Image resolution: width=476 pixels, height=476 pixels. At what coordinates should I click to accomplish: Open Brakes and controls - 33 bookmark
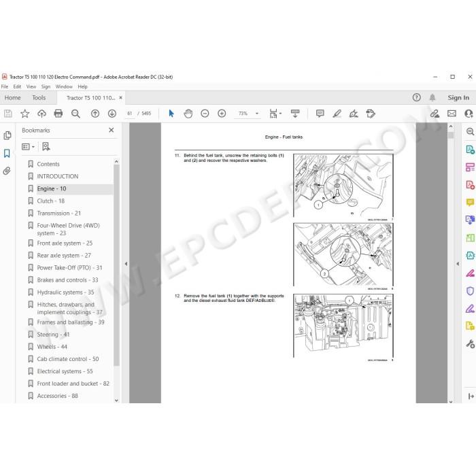[x=68, y=280]
